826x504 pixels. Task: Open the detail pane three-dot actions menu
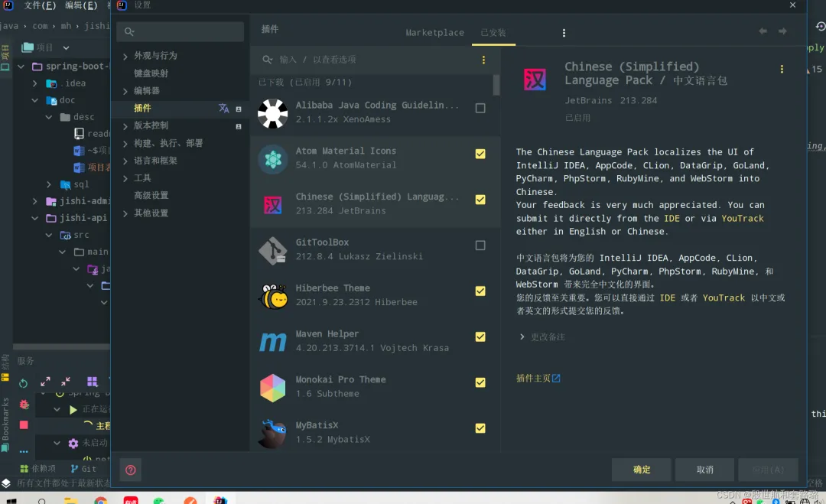point(781,70)
